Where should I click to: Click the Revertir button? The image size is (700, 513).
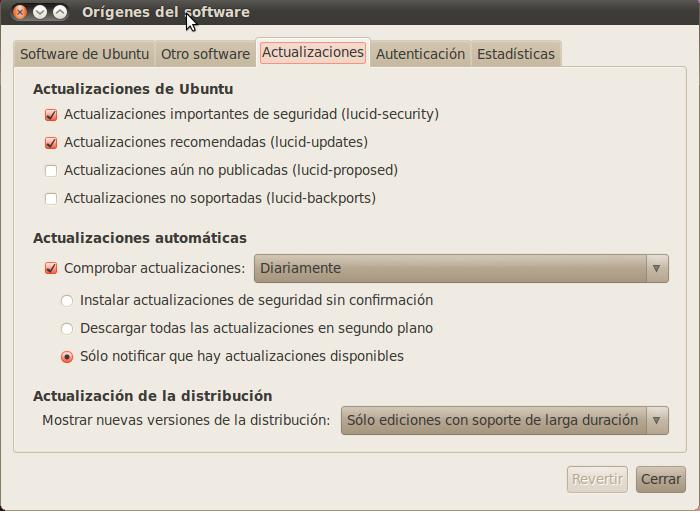point(597,480)
